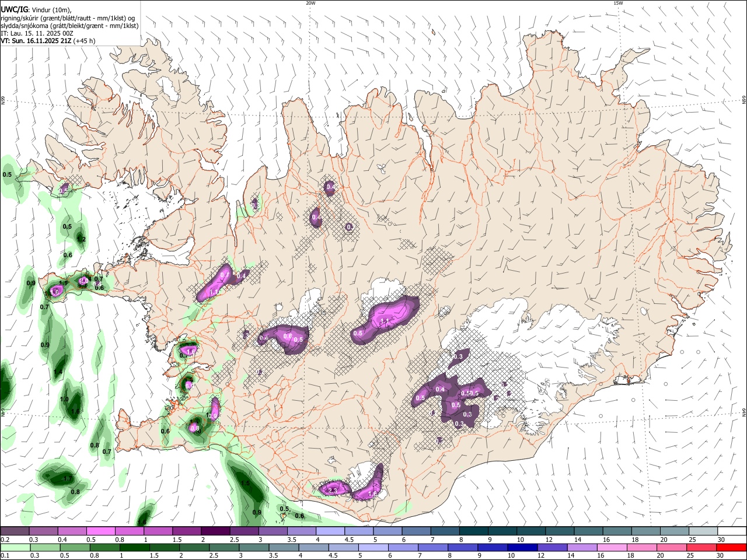
Task: Pick the lavender swatch labeled 4 in upper scale
Action: click(x=330, y=531)
